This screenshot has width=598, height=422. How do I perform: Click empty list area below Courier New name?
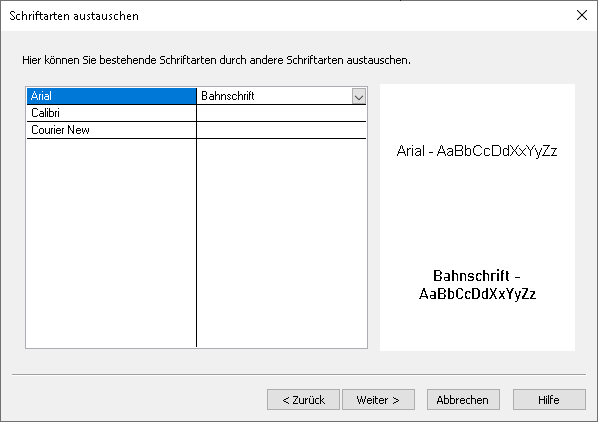(x=111, y=242)
